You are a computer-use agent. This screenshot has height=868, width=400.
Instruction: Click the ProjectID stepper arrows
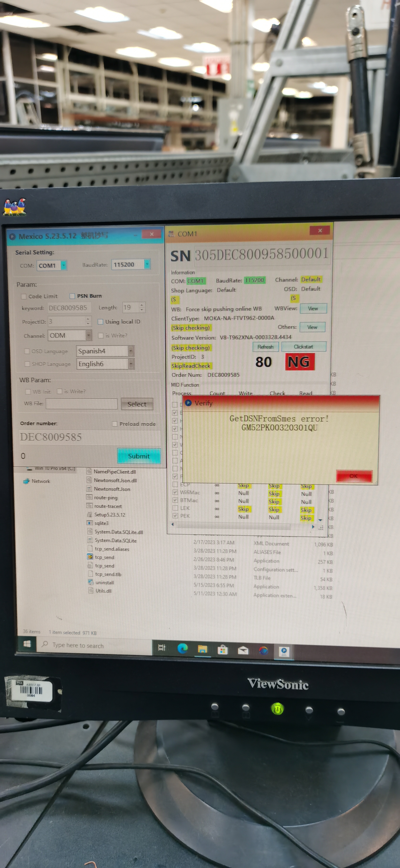click(88, 321)
